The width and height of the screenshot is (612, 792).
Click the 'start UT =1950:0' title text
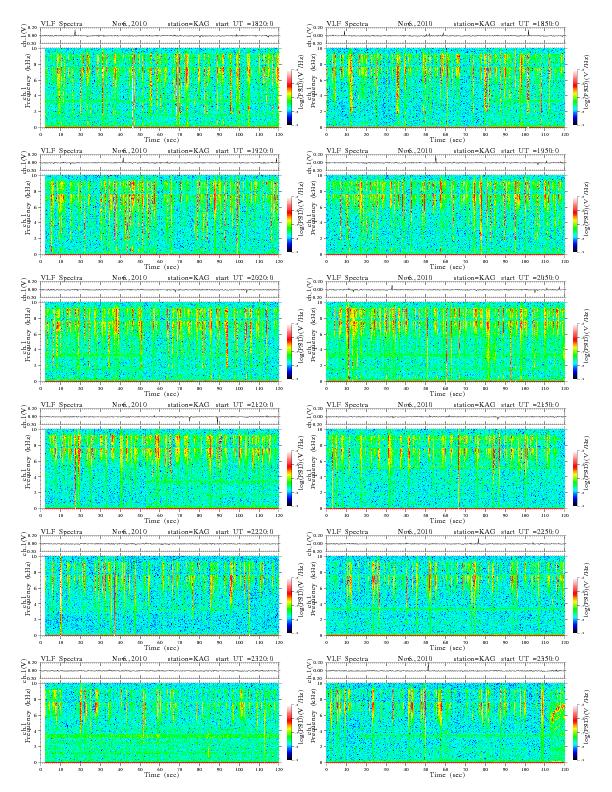click(530, 151)
